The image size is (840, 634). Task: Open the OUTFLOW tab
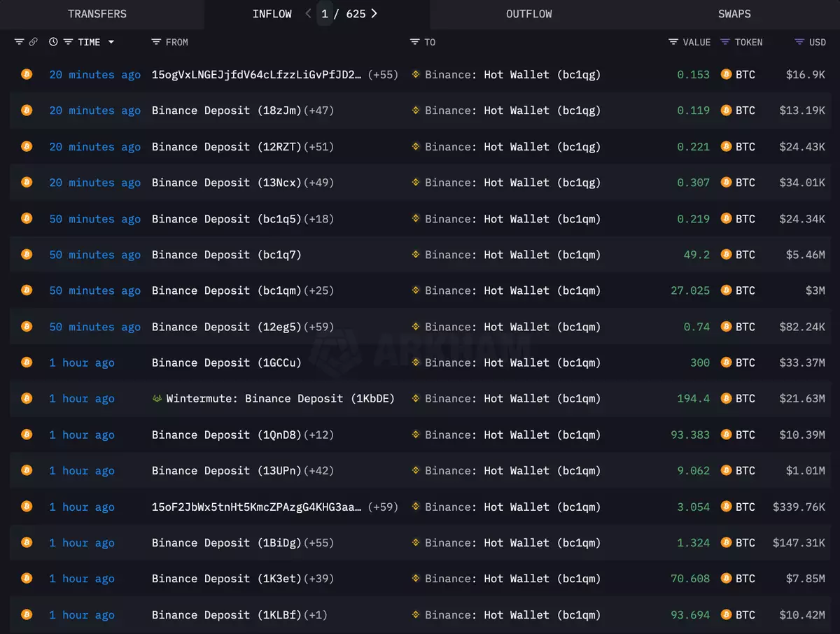(528, 14)
